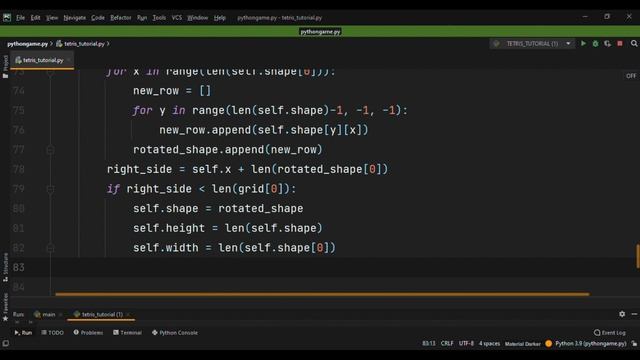
Task: Open the Help menu
Action: (220, 18)
